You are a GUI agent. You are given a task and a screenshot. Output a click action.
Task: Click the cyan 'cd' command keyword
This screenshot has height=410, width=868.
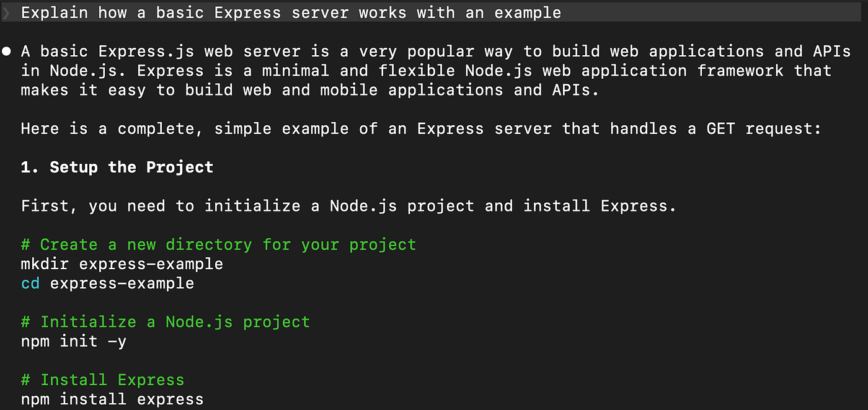point(30,283)
